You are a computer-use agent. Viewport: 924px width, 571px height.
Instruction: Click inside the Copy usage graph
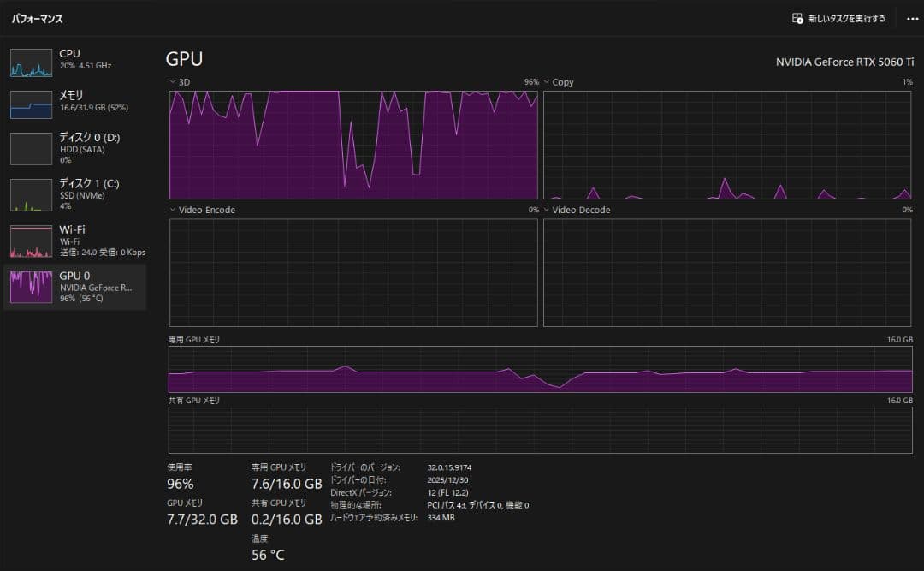pyautogui.click(x=727, y=145)
